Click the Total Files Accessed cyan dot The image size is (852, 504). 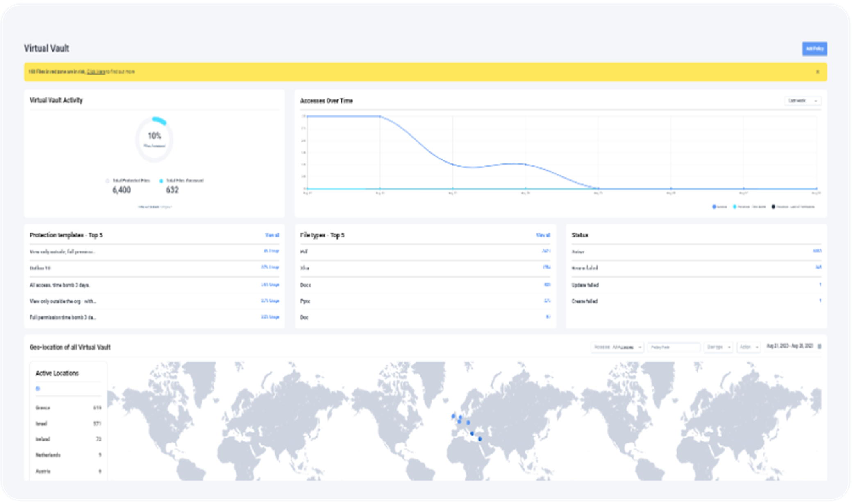[161, 181]
